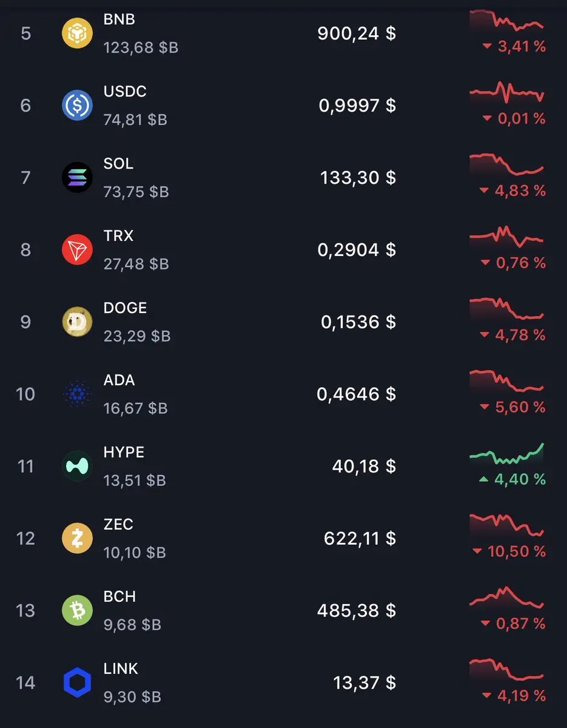The height and width of the screenshot is (728, 567).
Task: Select the LINK ticker name
Action: tap(121, 669)
